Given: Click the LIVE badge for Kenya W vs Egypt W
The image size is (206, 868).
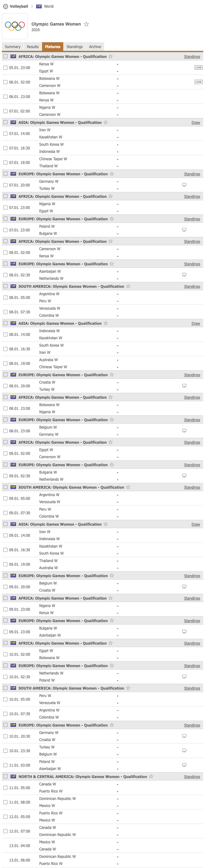Looking at the screenshot, I should coord(198,68).
